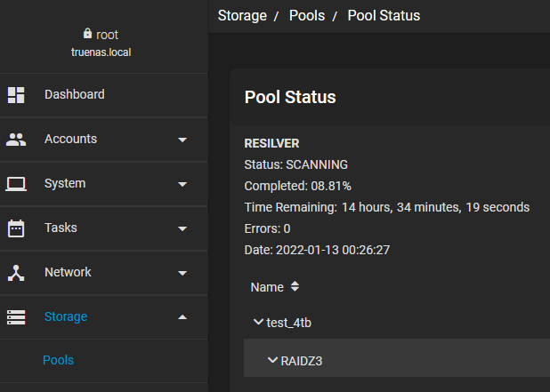Open the System menu item
Screen dimensions: 550x392
click(104, 184)
